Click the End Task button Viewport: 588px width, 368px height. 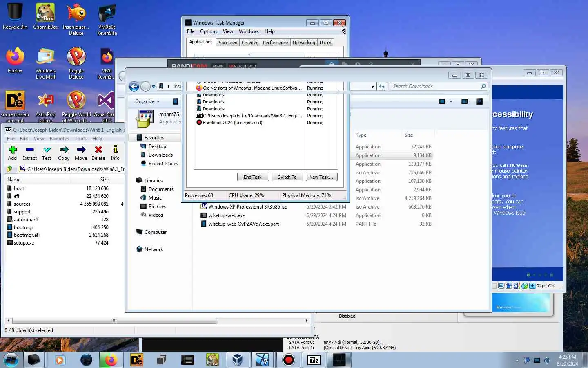(253, 177)
